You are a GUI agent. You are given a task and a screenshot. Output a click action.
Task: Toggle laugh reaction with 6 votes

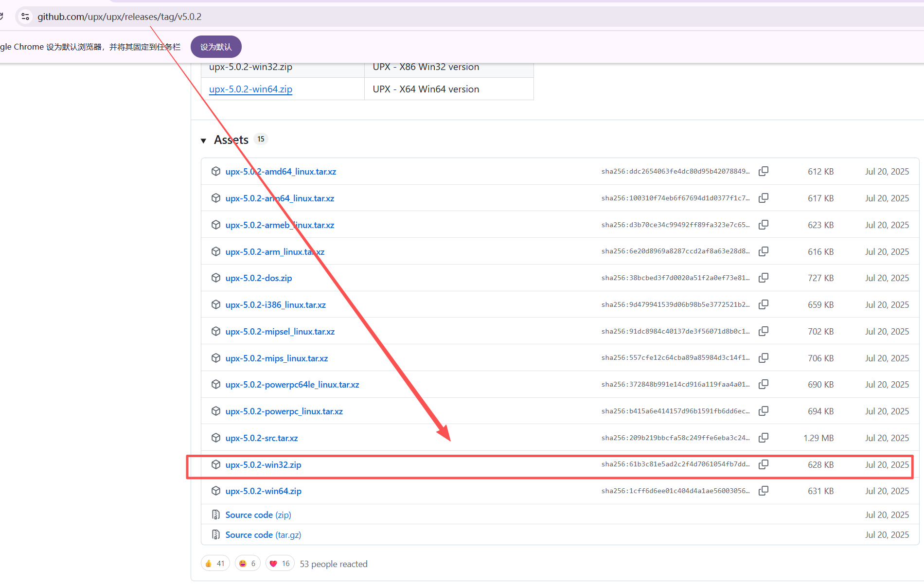pos(248,564)
